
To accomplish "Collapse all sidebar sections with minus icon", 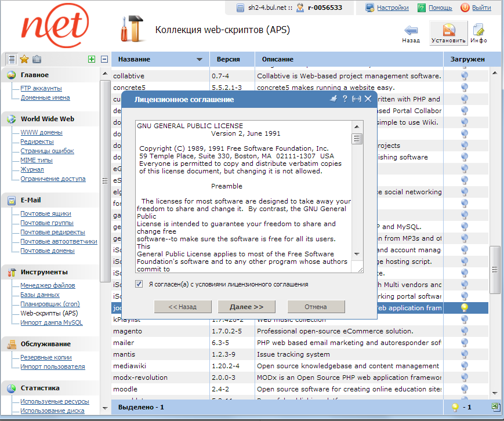I will coord(104,59).
